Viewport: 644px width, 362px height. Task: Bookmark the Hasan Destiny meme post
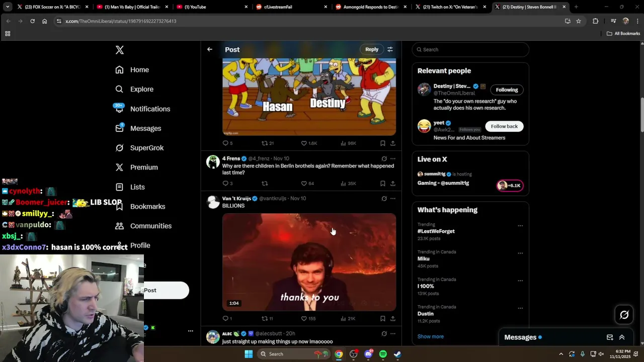tap(382, 143)
